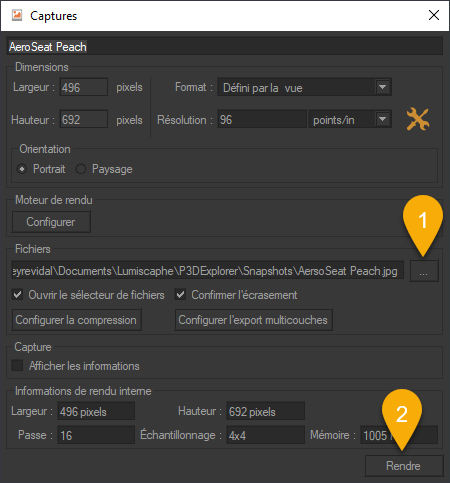Image resolution: width=450 pixels, height=483 pixels.
Task: Open the points/in unit dropdown
Action: [350, 119]
